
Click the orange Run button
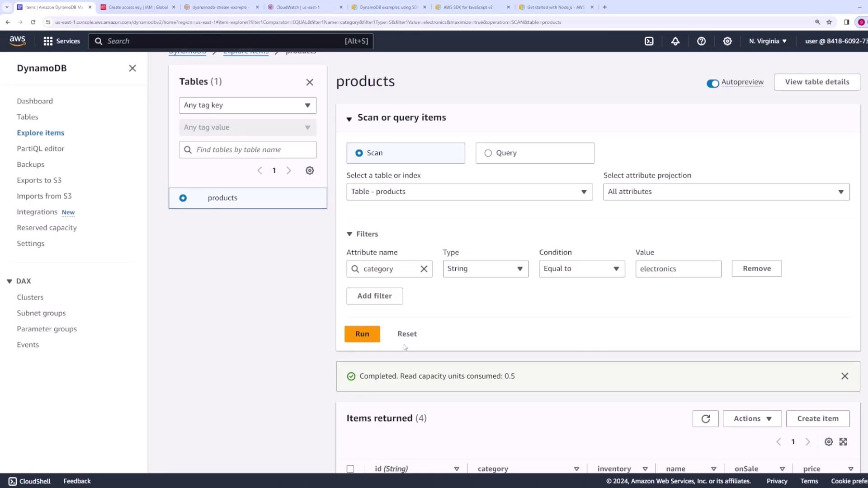point(362,334)
